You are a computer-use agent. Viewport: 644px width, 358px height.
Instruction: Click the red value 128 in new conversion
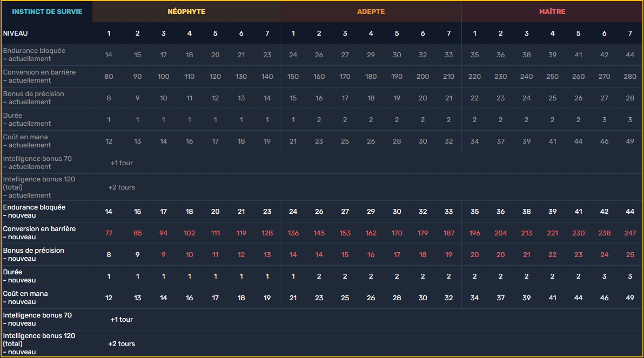tap(267, 233)
